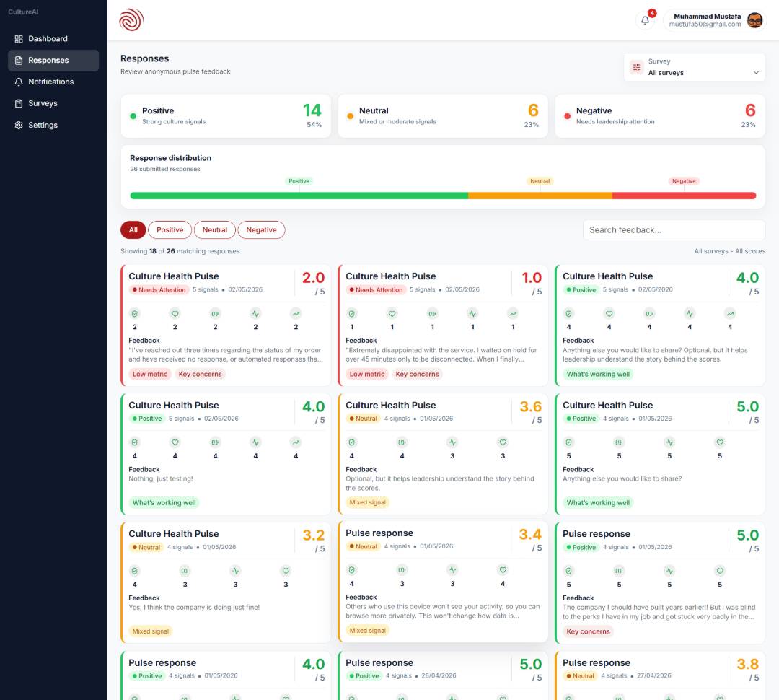This screenshot has height=700, width=779.
Task: Click All surveys - All scores text
Action: click(x=729, y=251)
